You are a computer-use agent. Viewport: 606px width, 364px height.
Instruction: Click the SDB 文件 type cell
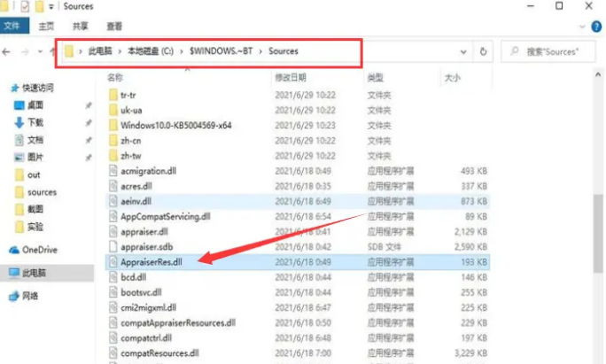tap(385, 246)
